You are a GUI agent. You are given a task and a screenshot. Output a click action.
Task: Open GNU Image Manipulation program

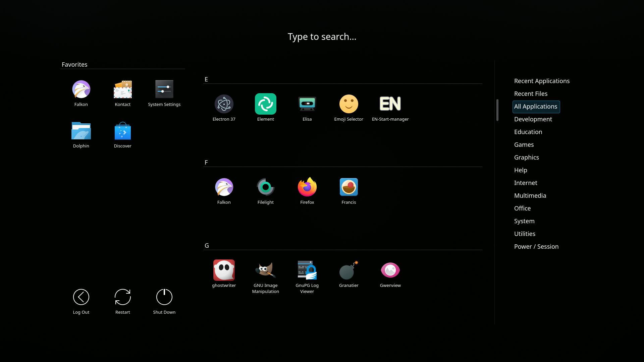click(265, 274)
